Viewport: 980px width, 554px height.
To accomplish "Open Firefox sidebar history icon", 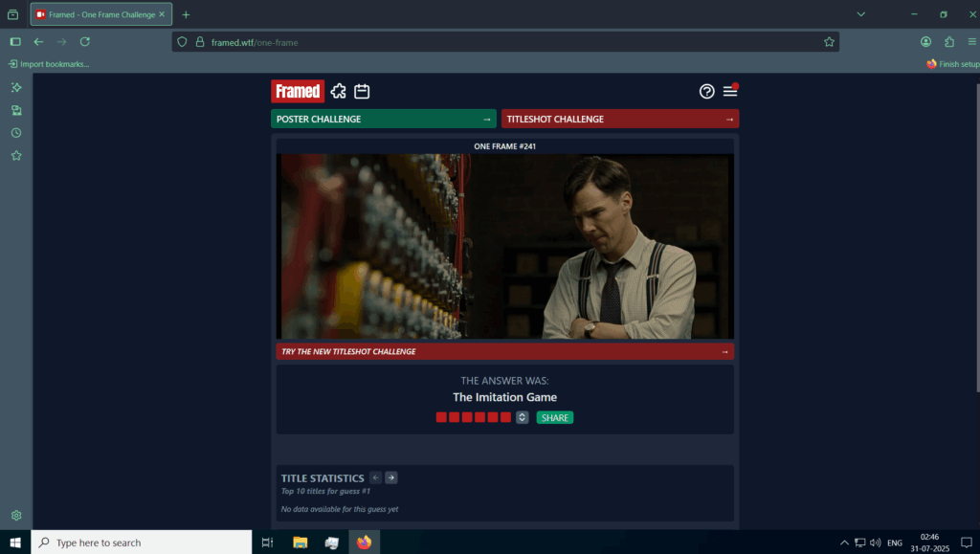I will [x=16, y=133].
